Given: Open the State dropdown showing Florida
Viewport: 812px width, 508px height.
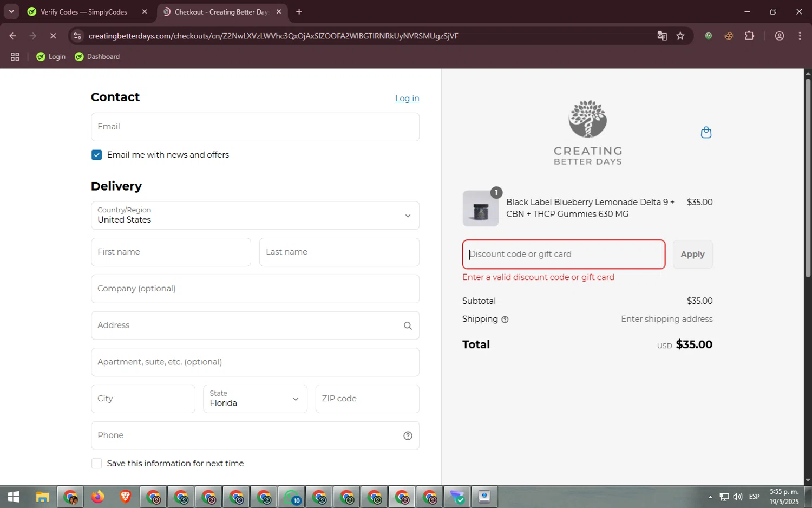Looking at the screenshot, I should point(255,399).
